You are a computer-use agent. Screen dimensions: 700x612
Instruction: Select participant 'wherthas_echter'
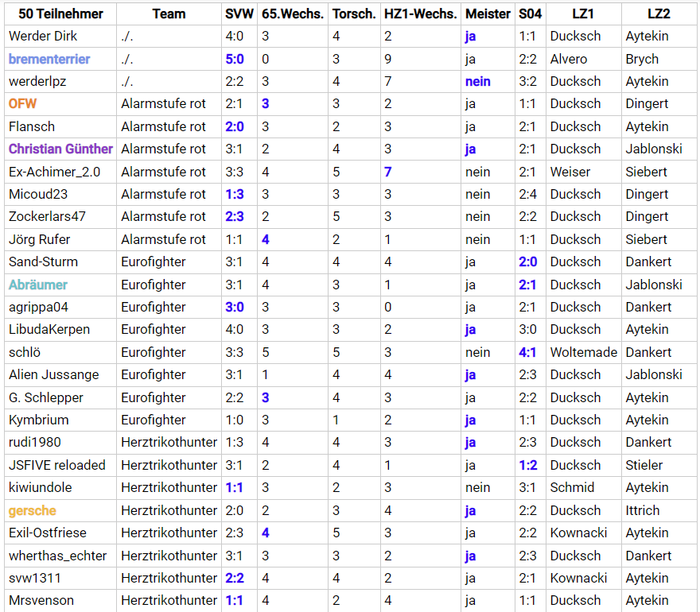coord(57,556)
